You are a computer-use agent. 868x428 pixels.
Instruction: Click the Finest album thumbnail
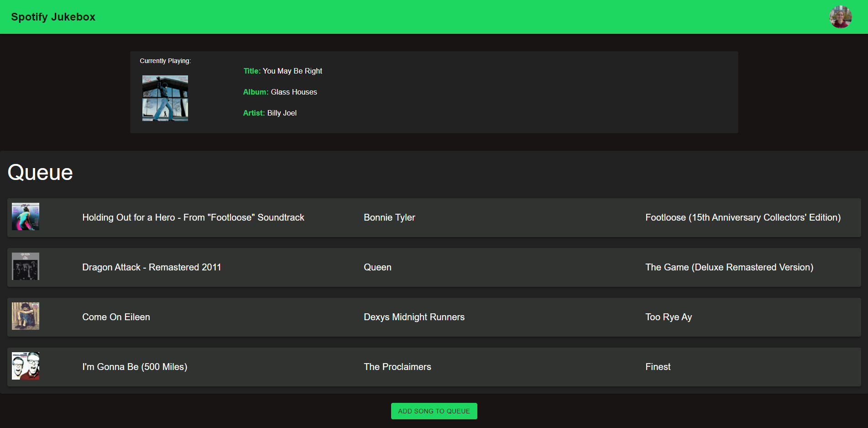coord(25,365)
